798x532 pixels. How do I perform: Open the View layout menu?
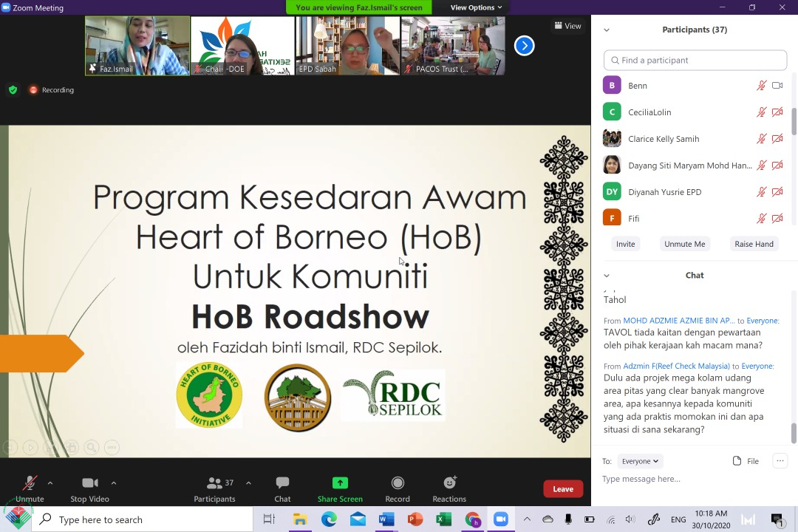tap(567, 26)
